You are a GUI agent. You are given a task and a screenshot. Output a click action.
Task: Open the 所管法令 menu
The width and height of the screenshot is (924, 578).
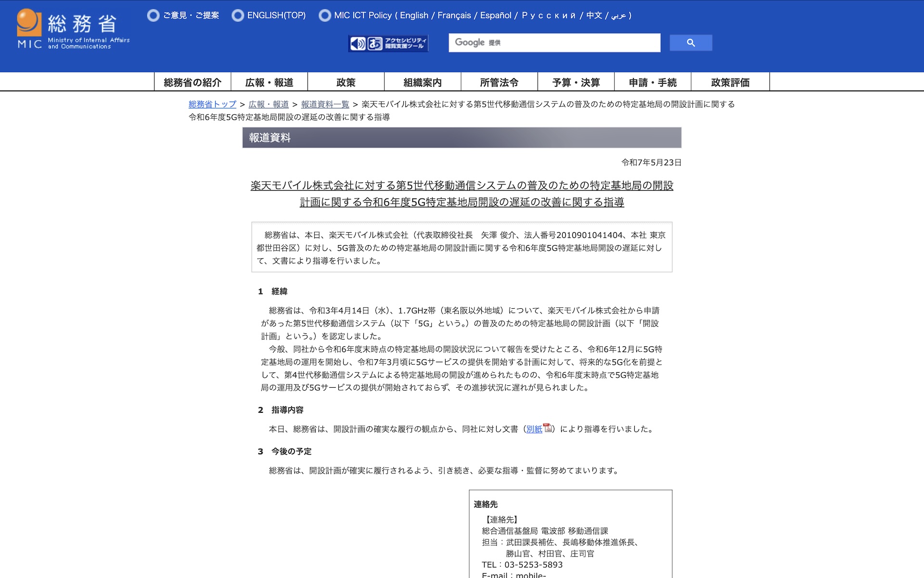500,82
